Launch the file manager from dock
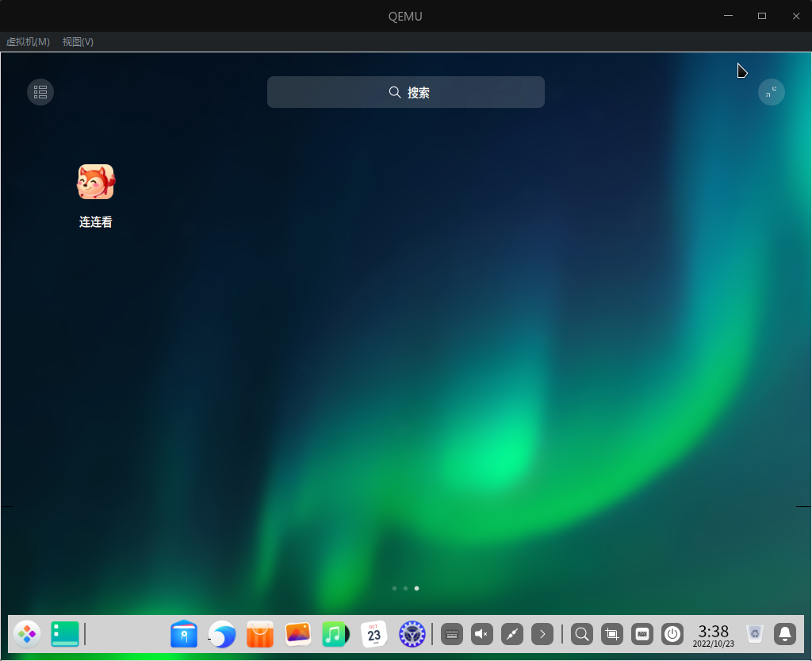 (x=184, y=633)
